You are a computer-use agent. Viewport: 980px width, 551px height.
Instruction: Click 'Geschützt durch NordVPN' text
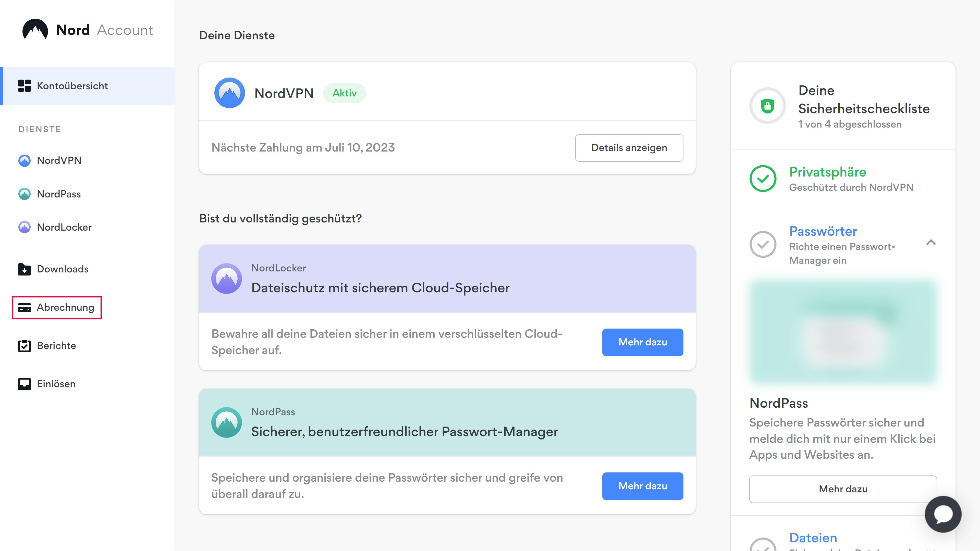pyautogui.click(x=851, y=187)
